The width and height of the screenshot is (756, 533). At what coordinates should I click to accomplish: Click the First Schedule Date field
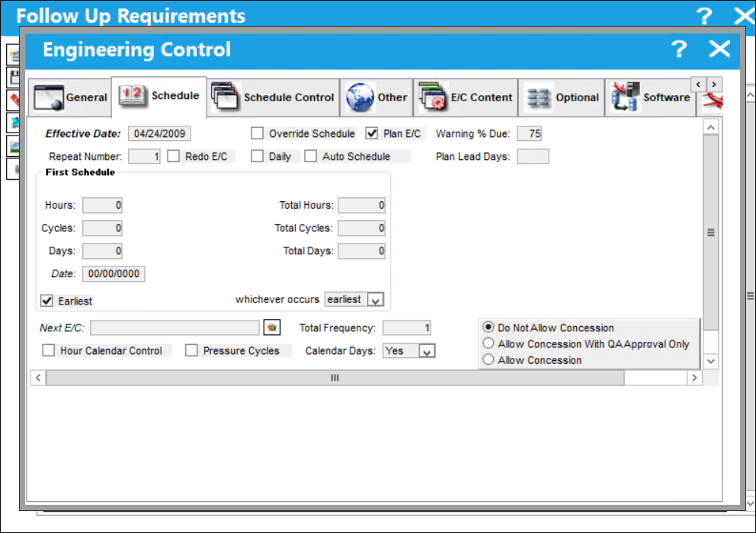tap(114, 273)
